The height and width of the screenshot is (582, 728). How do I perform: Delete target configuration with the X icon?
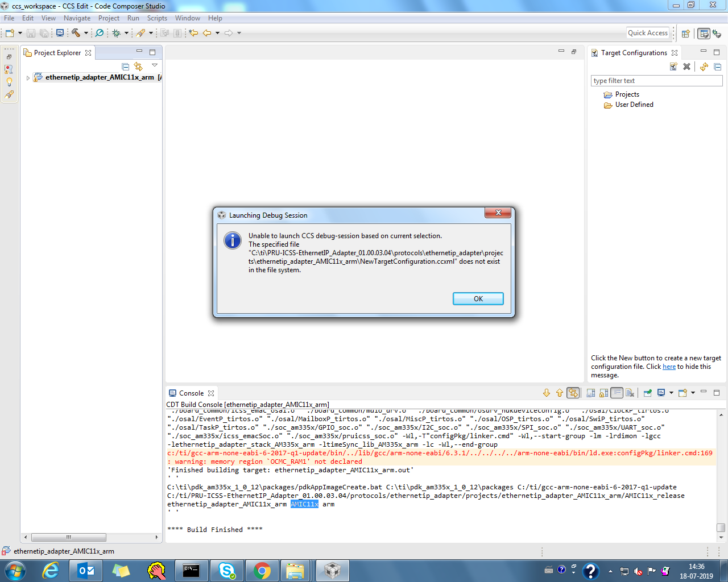click(686, 66)
